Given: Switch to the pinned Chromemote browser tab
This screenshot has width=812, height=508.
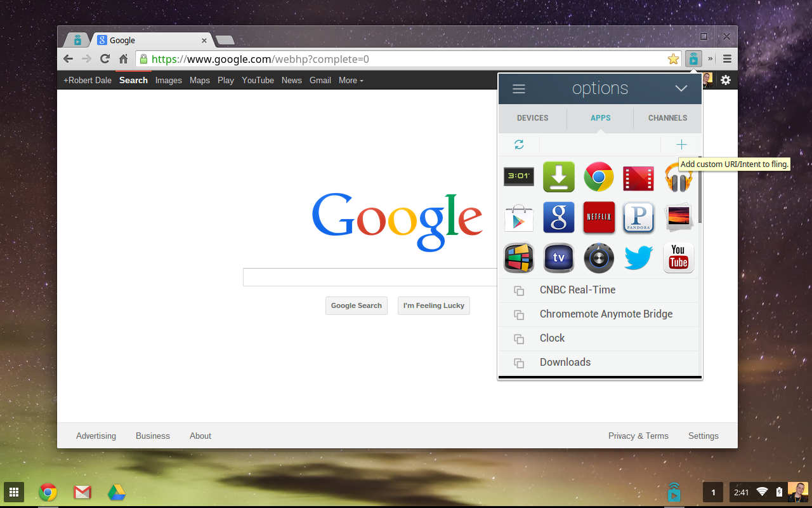Looking at the screenshot, I should coord(77,40).
